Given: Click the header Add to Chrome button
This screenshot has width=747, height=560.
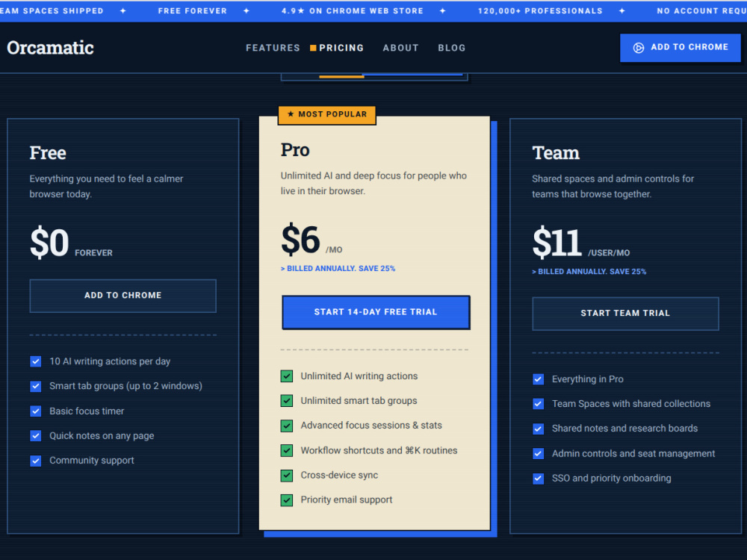Looking at the screenshot, I should pyautogui.click(x=680, y=47).
